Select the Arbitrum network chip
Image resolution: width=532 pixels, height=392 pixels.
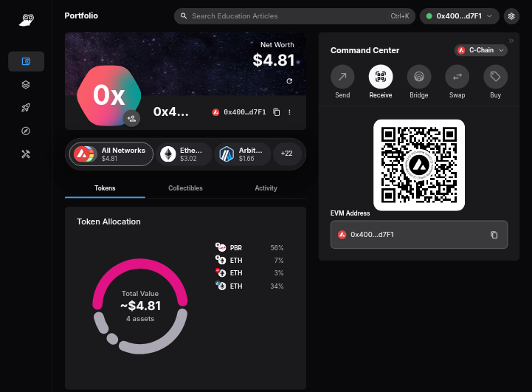[243, 154]
